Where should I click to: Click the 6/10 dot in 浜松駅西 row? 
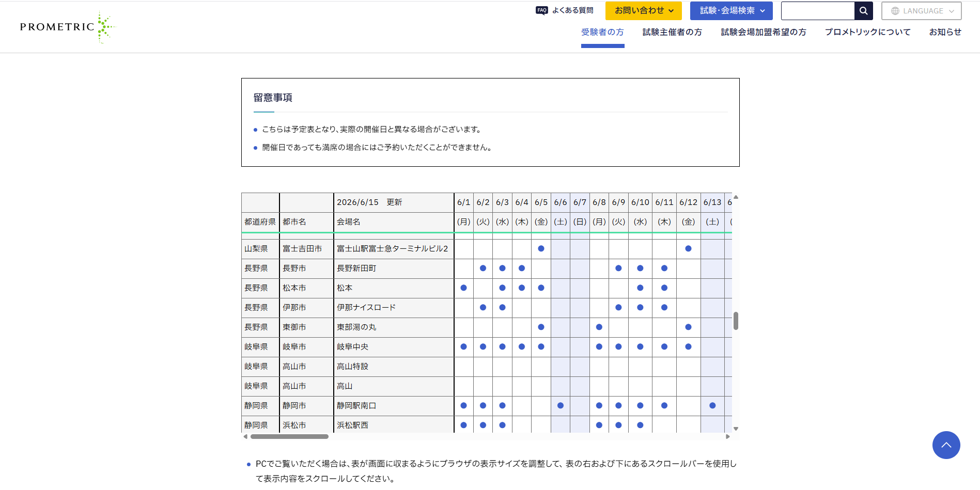[640, 425]
